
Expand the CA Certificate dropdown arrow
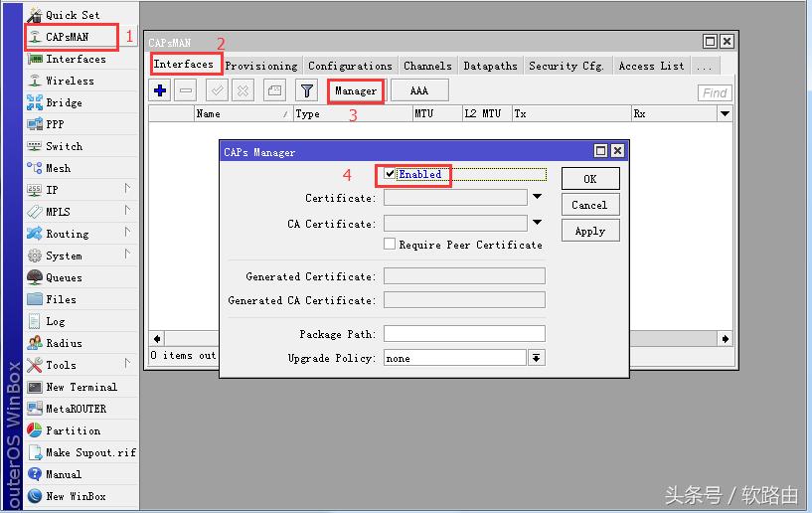(x=538, y=223)
